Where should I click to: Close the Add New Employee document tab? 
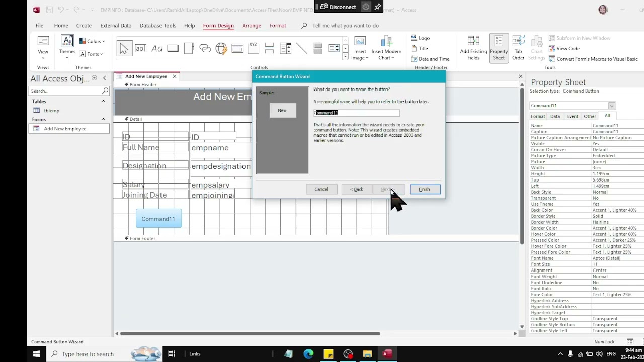click(175, 76)
